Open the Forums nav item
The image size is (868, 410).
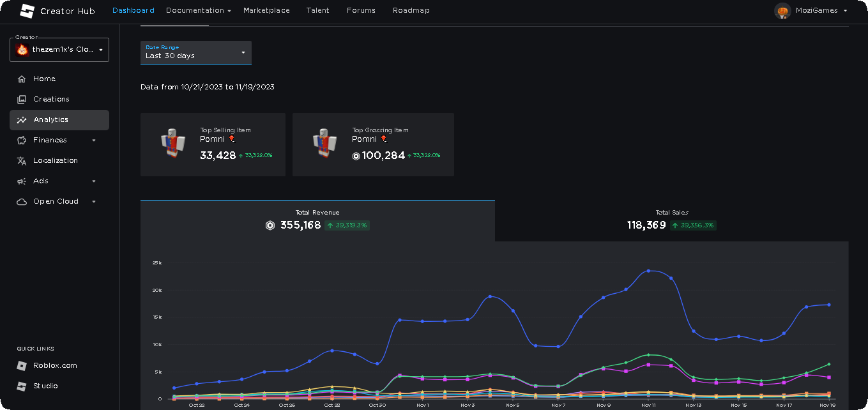361,11
